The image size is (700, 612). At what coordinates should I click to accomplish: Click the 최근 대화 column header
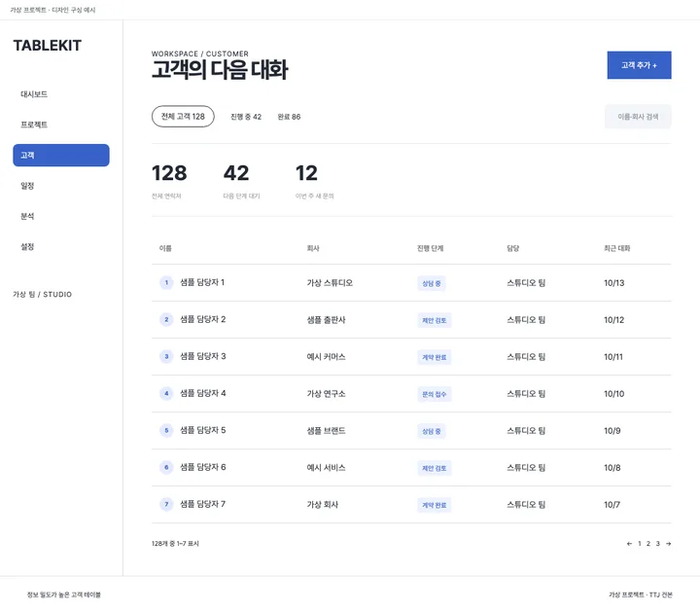tap(617, 248)
